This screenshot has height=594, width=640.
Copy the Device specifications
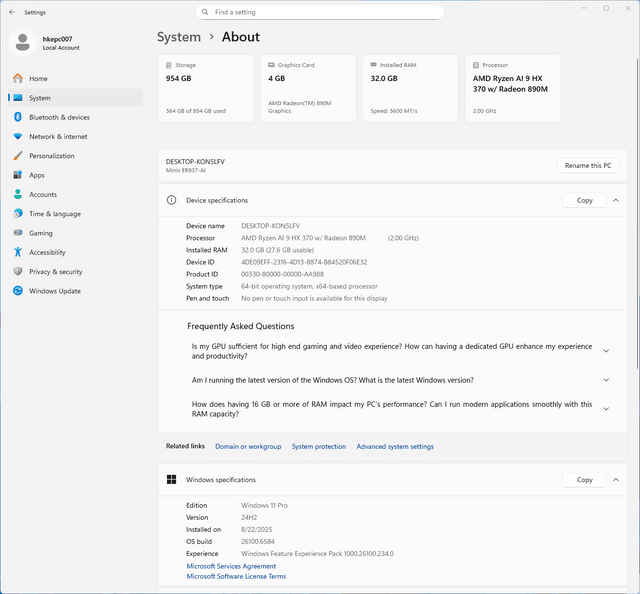click(584, 200)
